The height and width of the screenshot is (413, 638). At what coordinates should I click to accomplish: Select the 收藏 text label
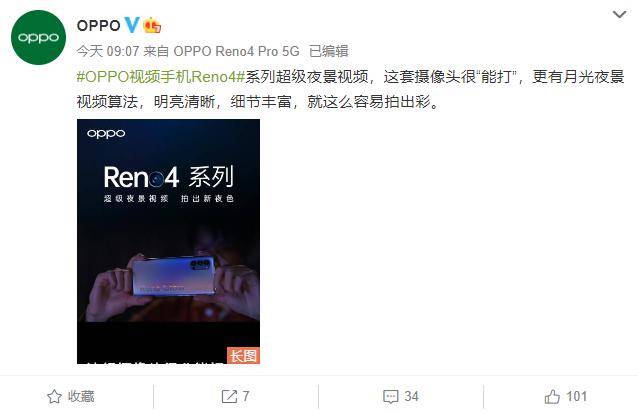click(x=81, y=396)
